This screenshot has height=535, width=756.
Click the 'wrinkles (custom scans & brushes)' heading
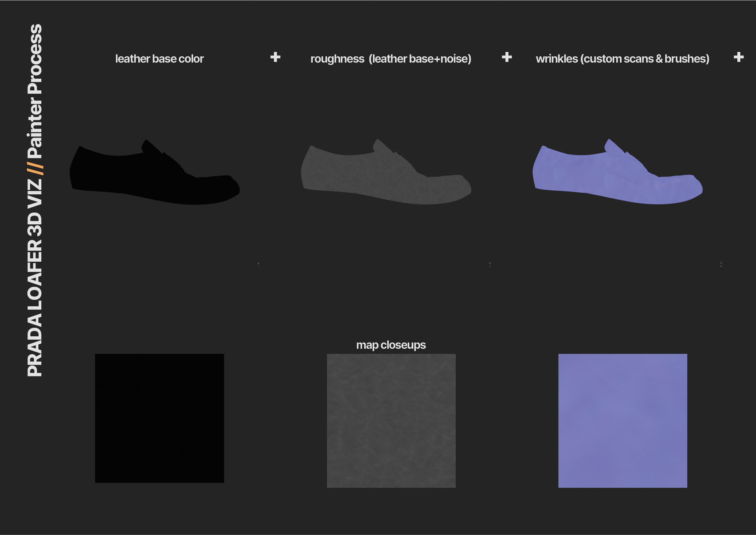[623, 59]
